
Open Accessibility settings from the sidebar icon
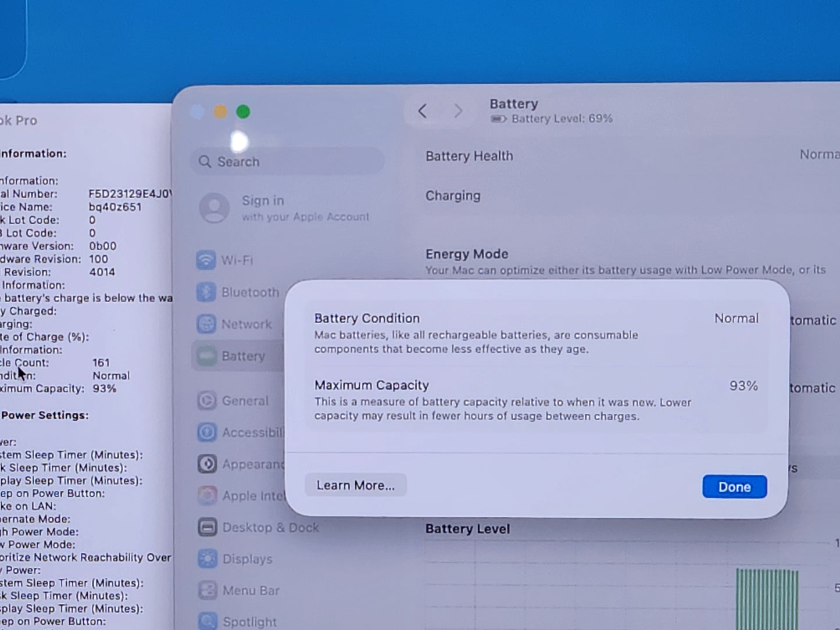tap(206, 432)
